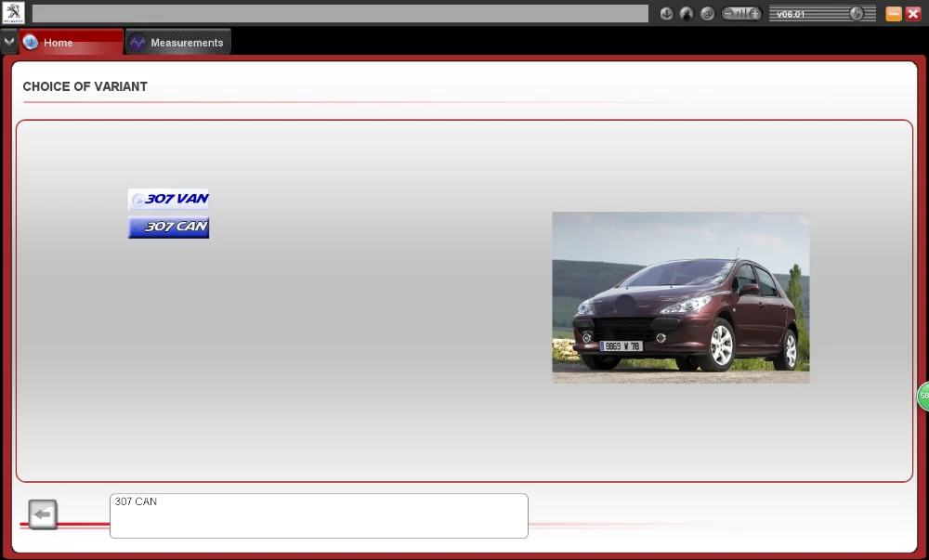Click the Peugeot lion logo icon

tap(13, 12)
